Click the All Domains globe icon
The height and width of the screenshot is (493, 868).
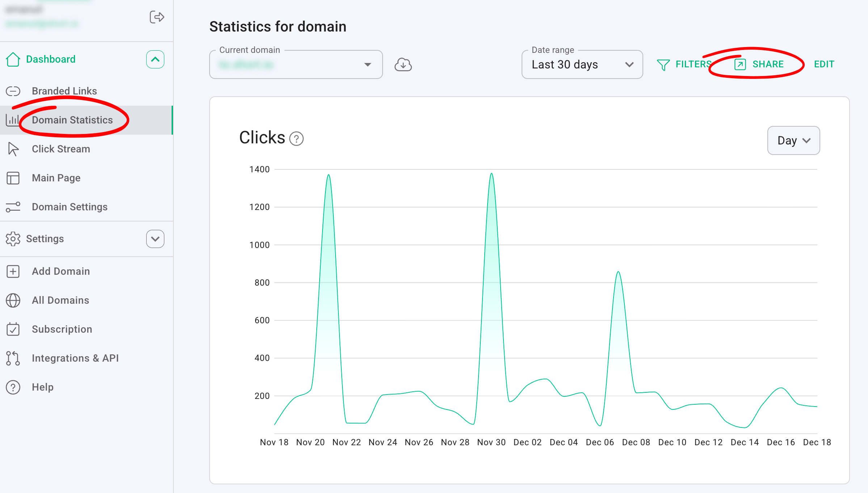(13, 300)
